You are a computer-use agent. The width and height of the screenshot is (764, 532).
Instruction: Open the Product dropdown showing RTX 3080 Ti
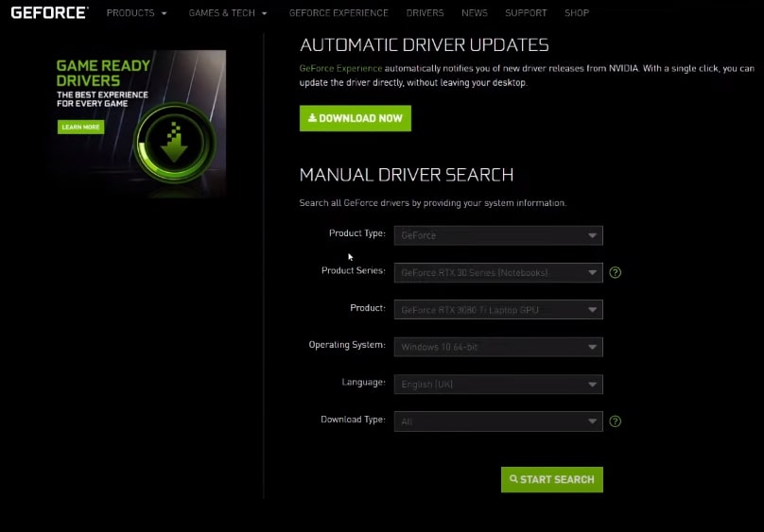pyautogui.click(x=498, y=310)
